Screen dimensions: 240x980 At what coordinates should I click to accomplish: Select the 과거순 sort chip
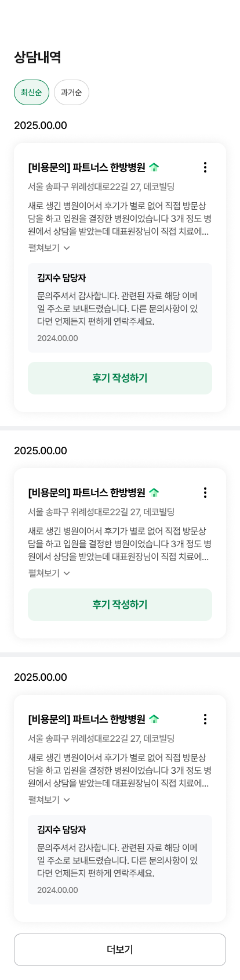pyautogui.click(x=71, y=92)
